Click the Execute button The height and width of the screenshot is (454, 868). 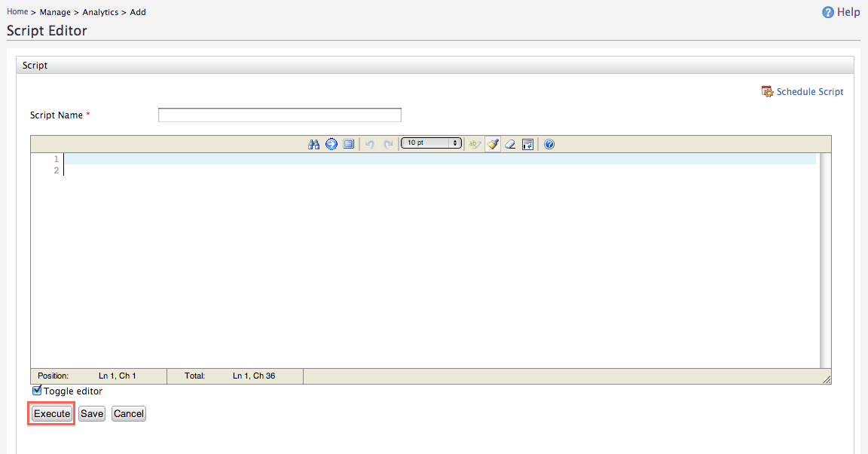click(x=52, y=413)
